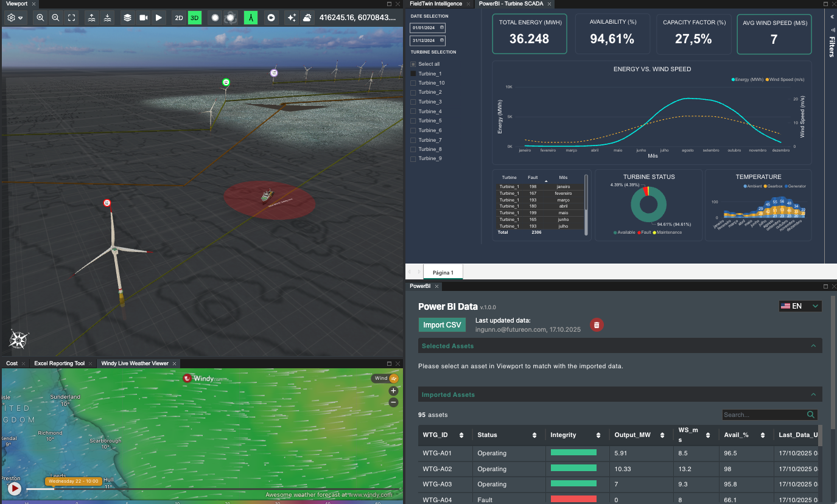
Task: Click the red trash delete icon
Action: (x=597, y=325)
